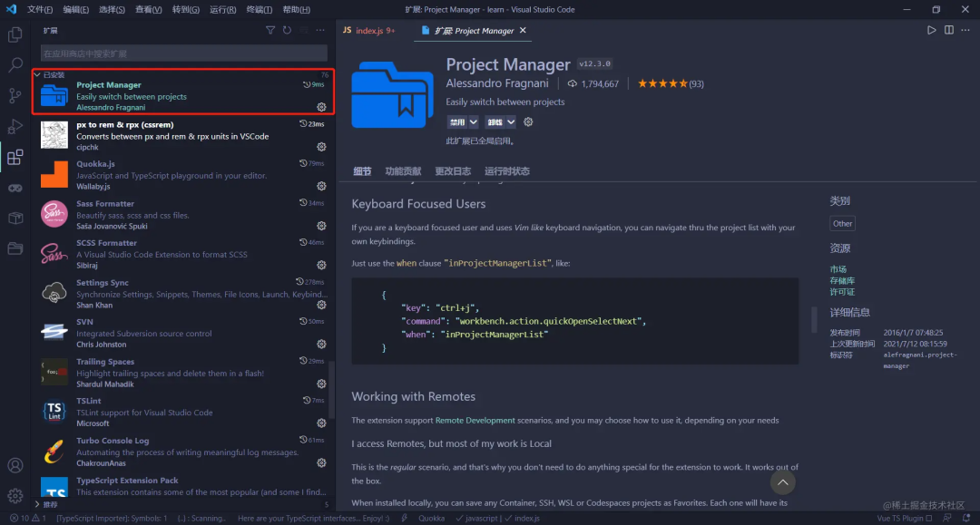
Task: Open the Explorer view in activity bar
Action: coord(15,35)
